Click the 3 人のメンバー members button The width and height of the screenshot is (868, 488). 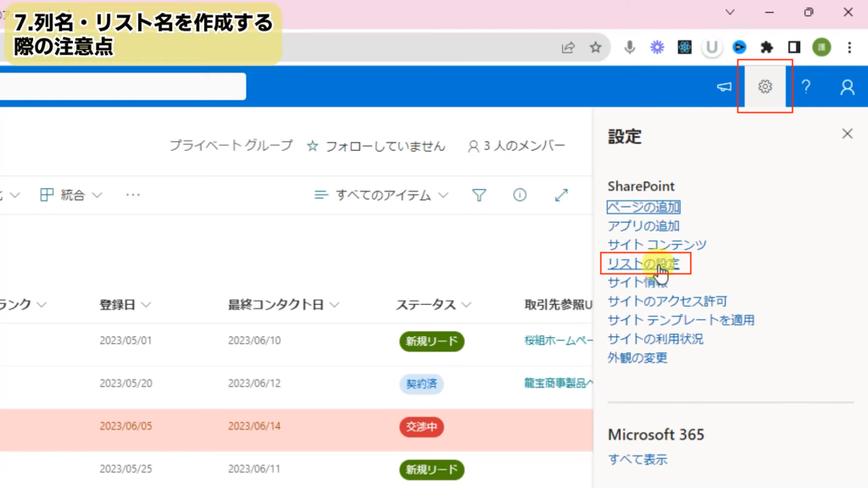[x=516, y=146]
